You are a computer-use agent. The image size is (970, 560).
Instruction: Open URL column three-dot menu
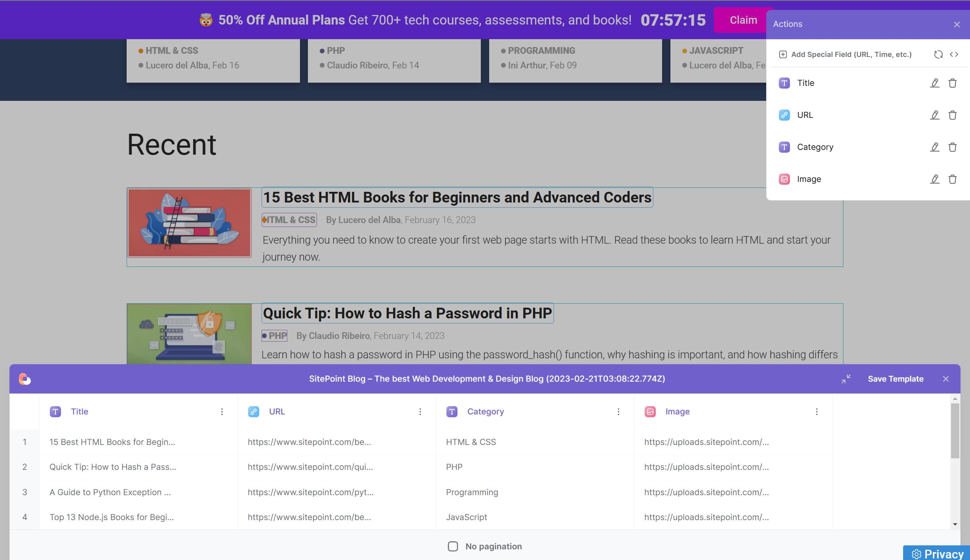click(x=420, y=412)
